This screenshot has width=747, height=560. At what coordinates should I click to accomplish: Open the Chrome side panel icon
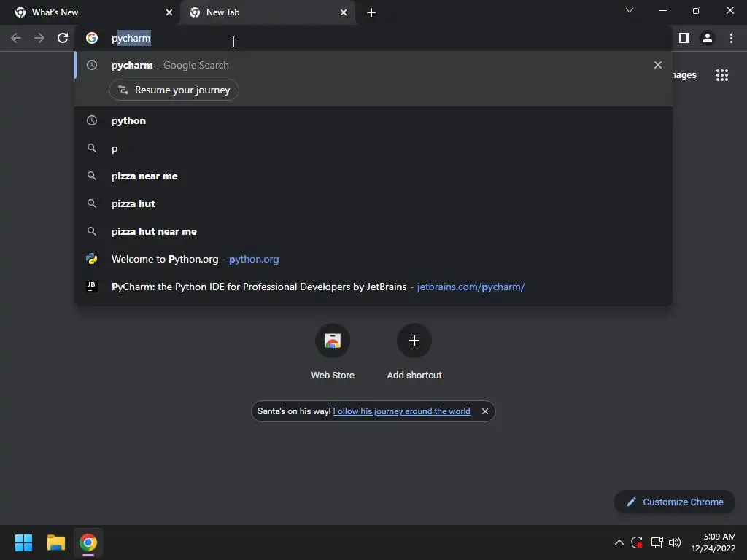[x=684, y=38]
